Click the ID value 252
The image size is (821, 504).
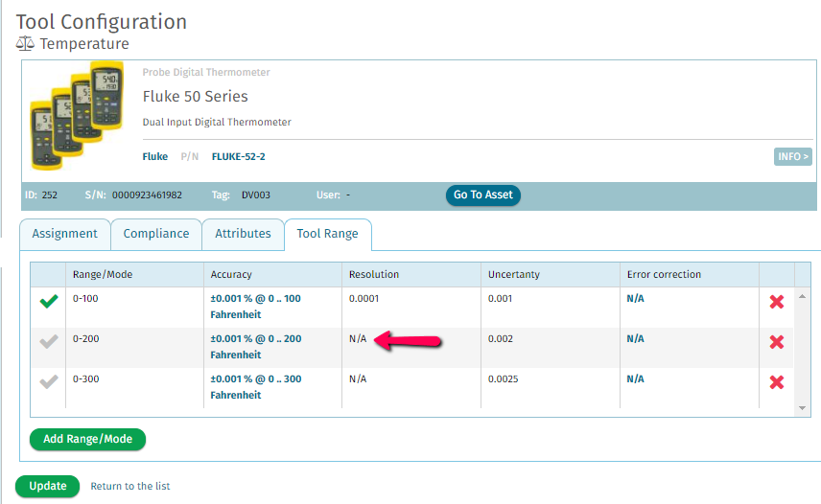point(50,195)
